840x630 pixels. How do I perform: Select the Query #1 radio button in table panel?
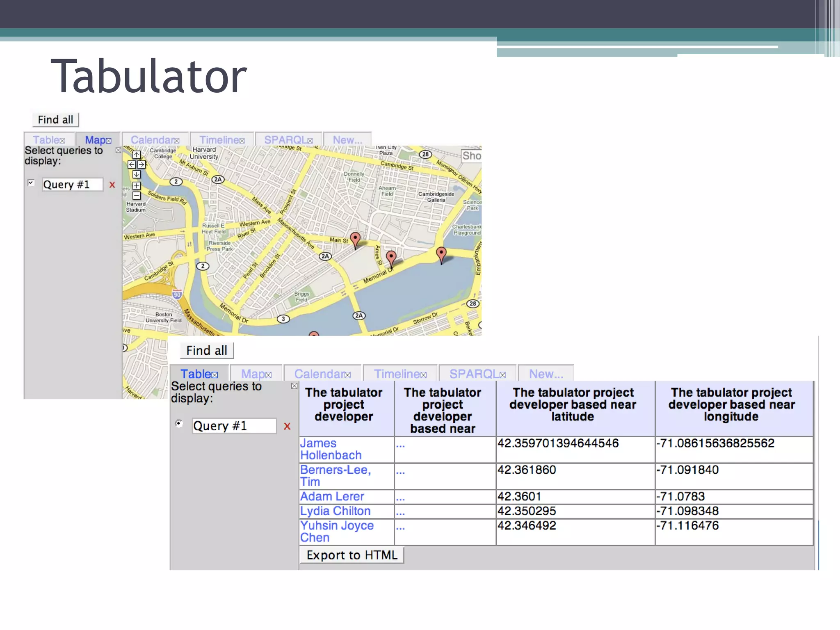click(x=179, y=423)
